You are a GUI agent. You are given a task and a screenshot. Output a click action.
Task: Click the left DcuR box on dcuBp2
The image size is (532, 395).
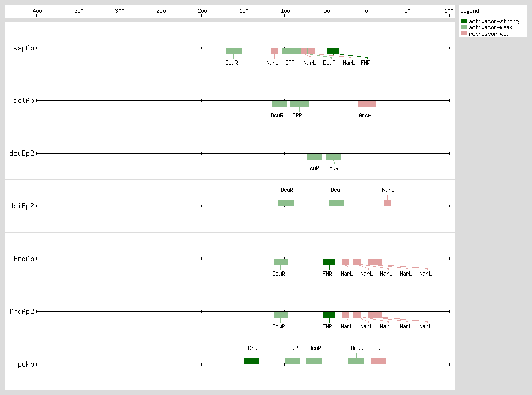coord(315,157)
